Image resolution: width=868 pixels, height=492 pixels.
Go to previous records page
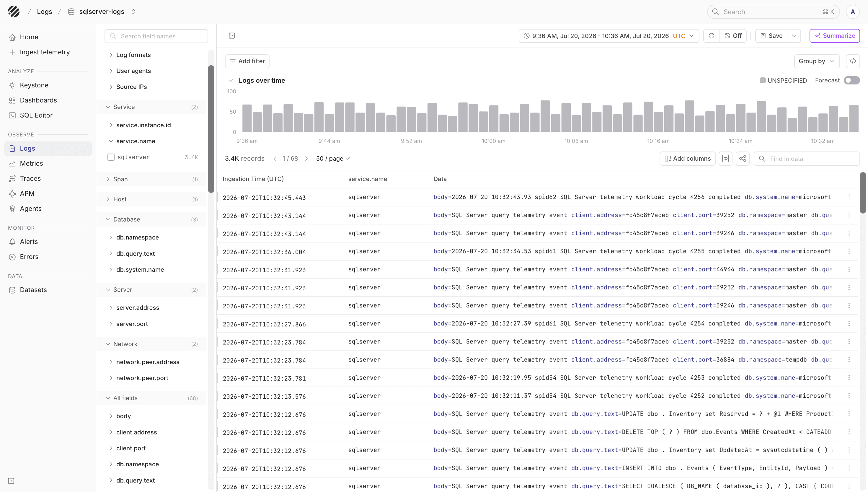pyautogui.click(x=275, y=159)
